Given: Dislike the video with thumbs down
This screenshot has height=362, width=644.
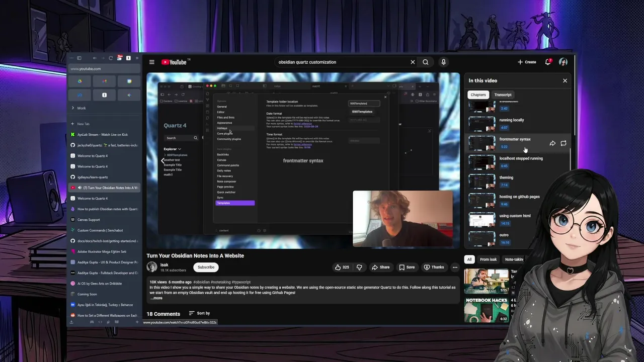Looking at the screenshot, I should [359, 267].
